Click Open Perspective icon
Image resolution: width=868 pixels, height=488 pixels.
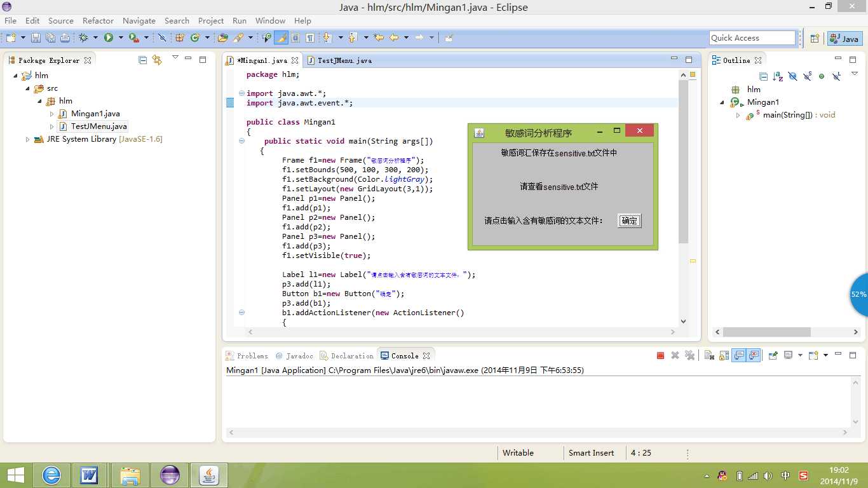(x=815, y=39)
